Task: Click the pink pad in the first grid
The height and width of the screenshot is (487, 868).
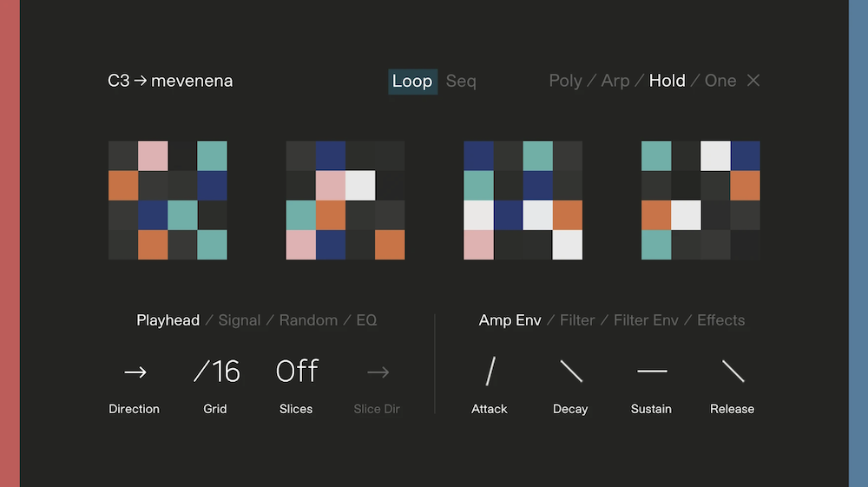Action: click(x=153, y=156)
